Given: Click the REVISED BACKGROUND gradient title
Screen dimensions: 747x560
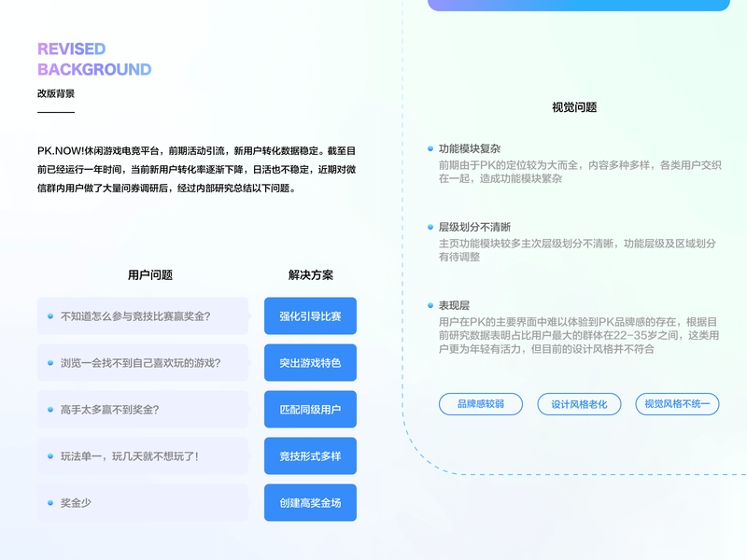Looking at the screenshot, I should (x=94, y=59).
